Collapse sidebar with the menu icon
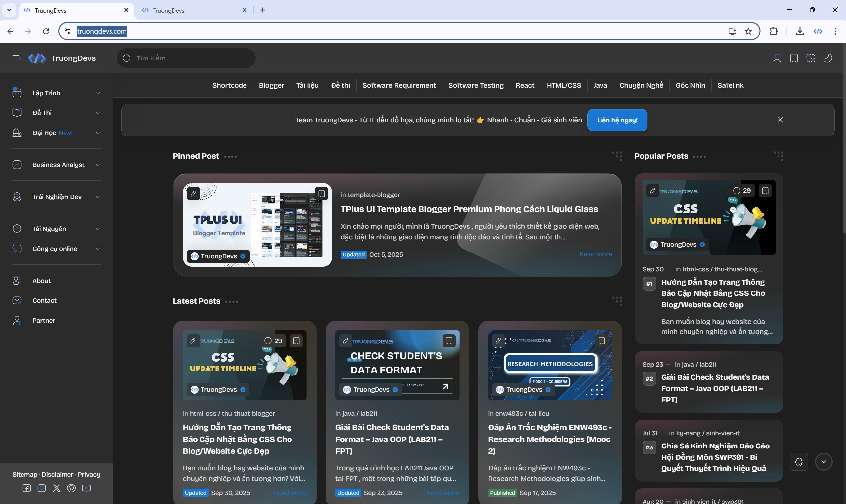Image resolution: width=846 pixels, height=504 pixels. pyautogui.click(x=16, y=58)
